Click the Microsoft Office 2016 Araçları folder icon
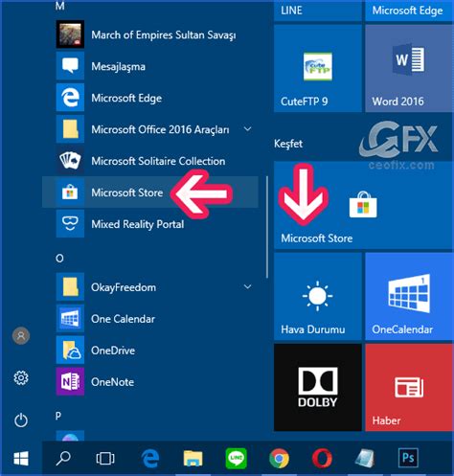 (70, 129)
